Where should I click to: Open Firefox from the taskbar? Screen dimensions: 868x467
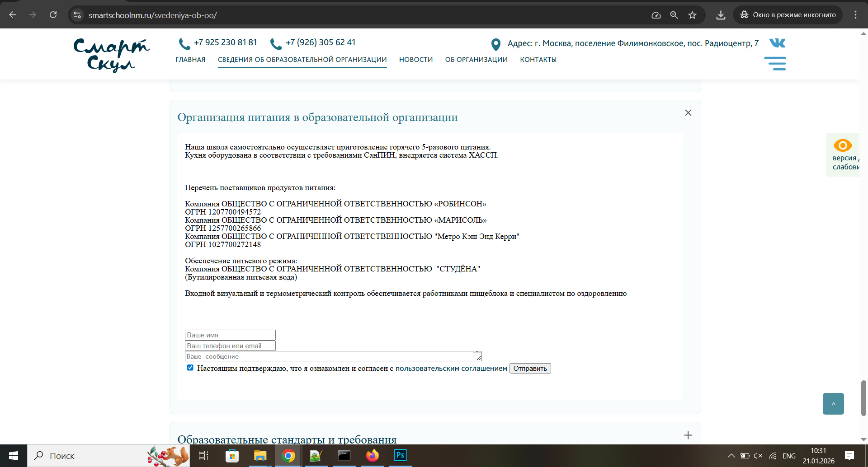point(372,455)
